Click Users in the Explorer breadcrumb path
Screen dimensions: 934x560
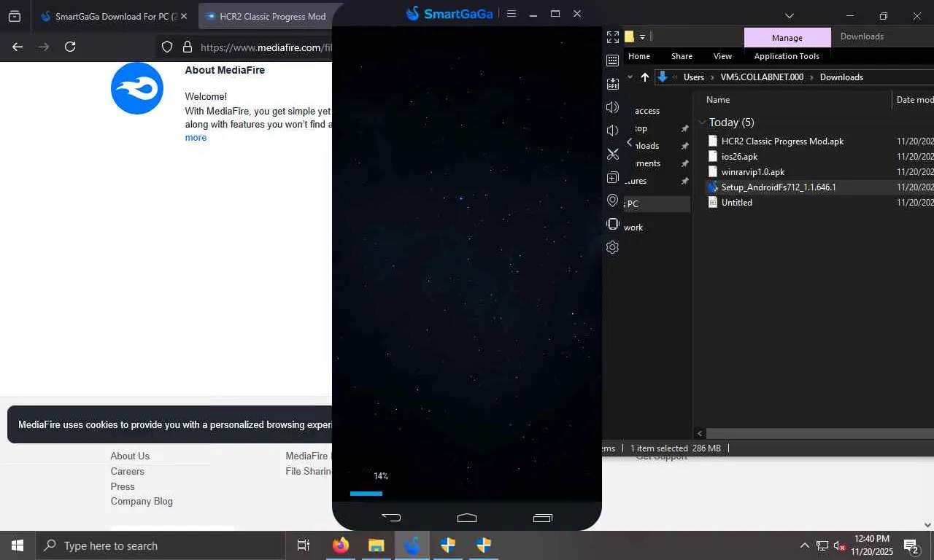[694, 77]
